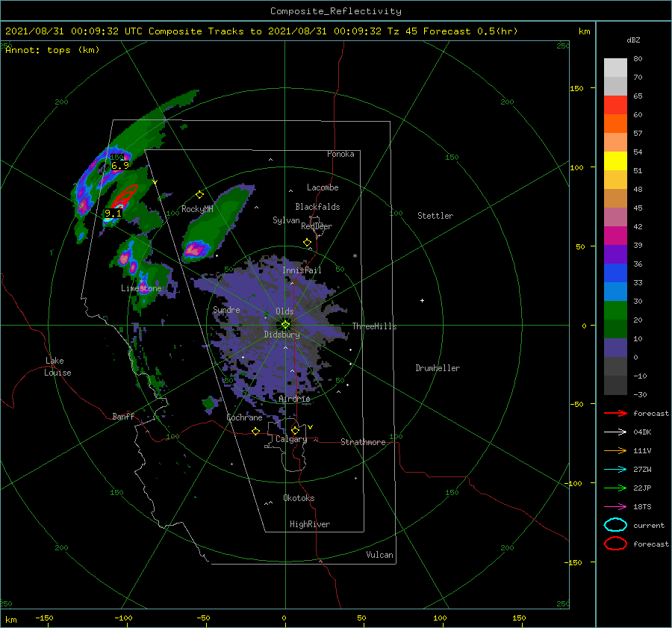Select the blue 33-36 dBZ swatch
672x628 pixels.
click(615, 273)
